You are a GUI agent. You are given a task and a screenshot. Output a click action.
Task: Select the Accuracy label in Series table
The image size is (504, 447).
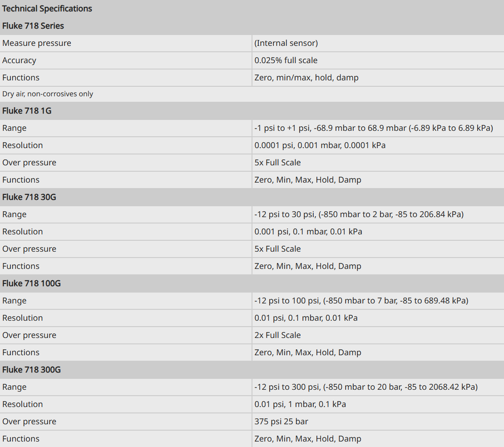click(19, 60)
